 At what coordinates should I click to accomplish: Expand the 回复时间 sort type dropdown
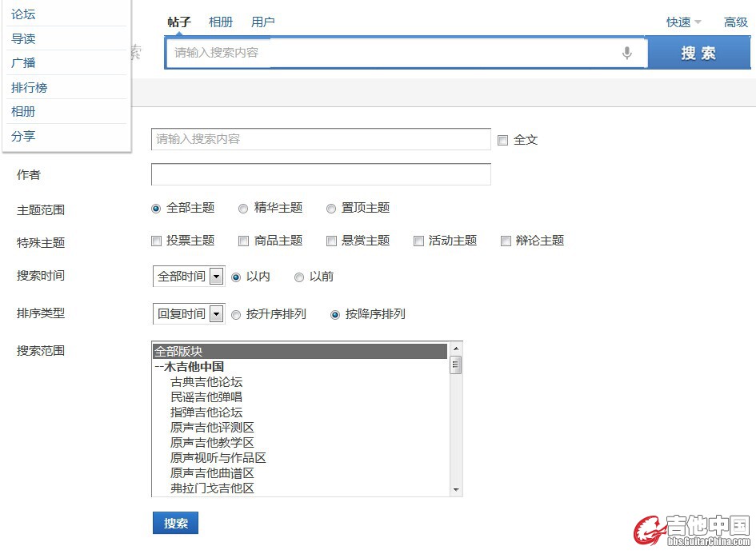coord(216,314)
